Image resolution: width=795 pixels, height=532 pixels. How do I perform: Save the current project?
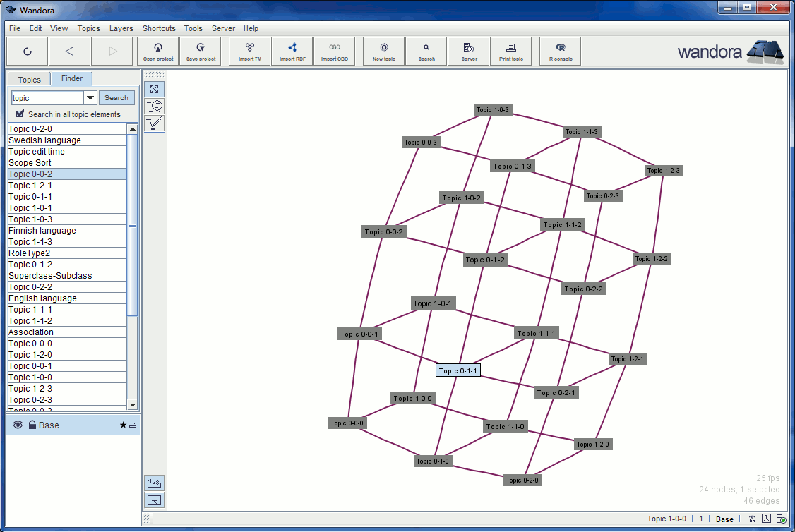(200, 51)
